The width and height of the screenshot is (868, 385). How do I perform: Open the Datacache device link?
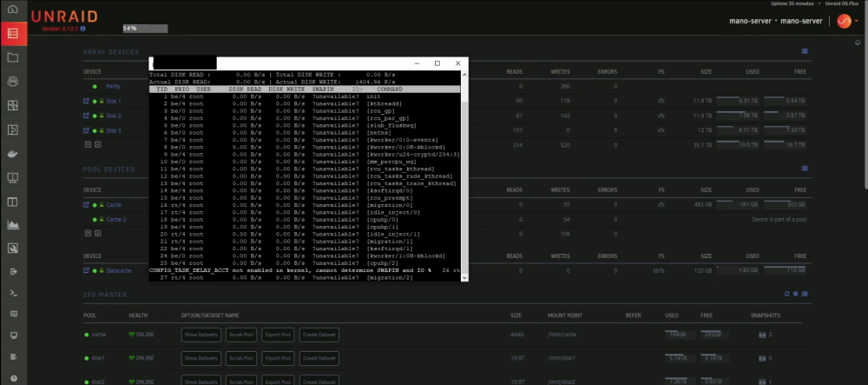point(118,270)
